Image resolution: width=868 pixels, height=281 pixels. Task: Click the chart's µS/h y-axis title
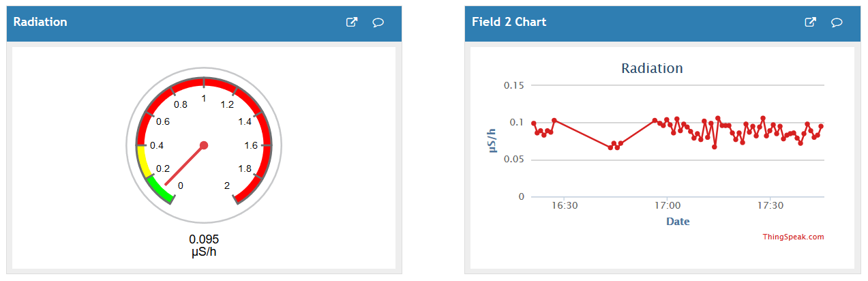493,140
